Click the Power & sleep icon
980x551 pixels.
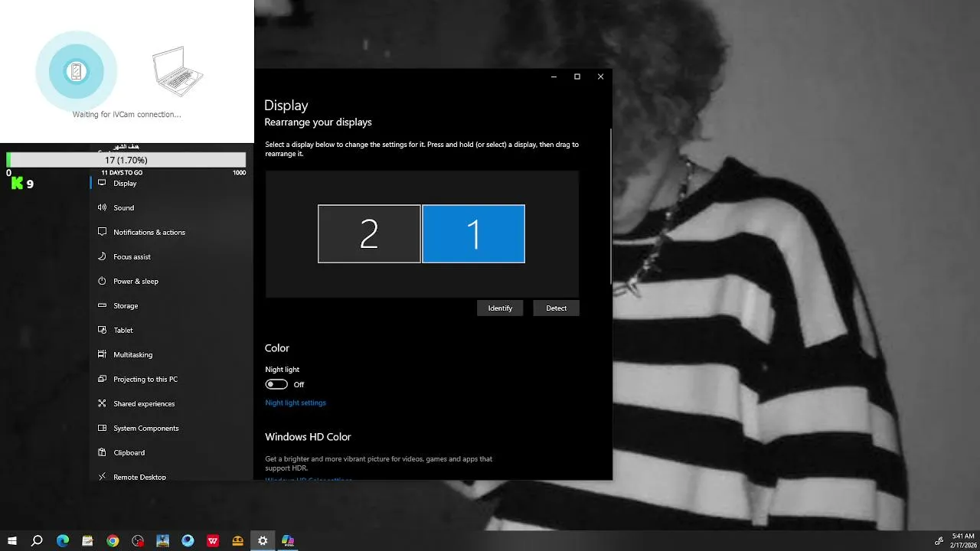102,281
